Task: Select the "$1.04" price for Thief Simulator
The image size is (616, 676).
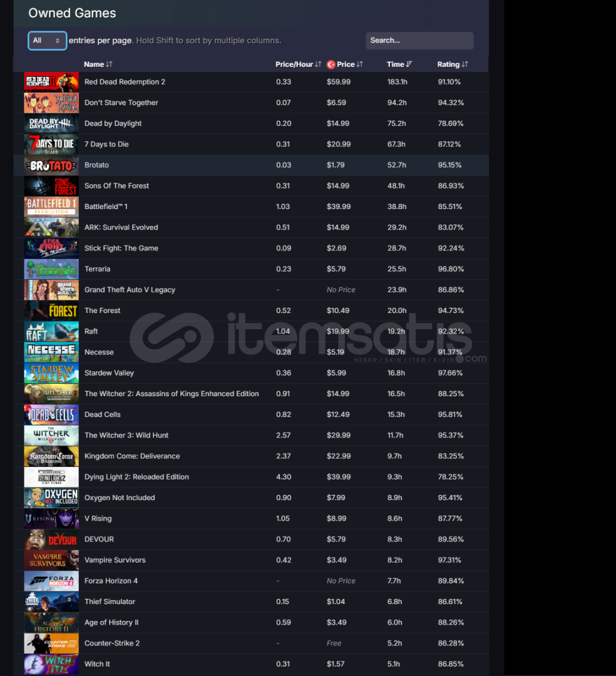Action: click(x=336, y=602)
